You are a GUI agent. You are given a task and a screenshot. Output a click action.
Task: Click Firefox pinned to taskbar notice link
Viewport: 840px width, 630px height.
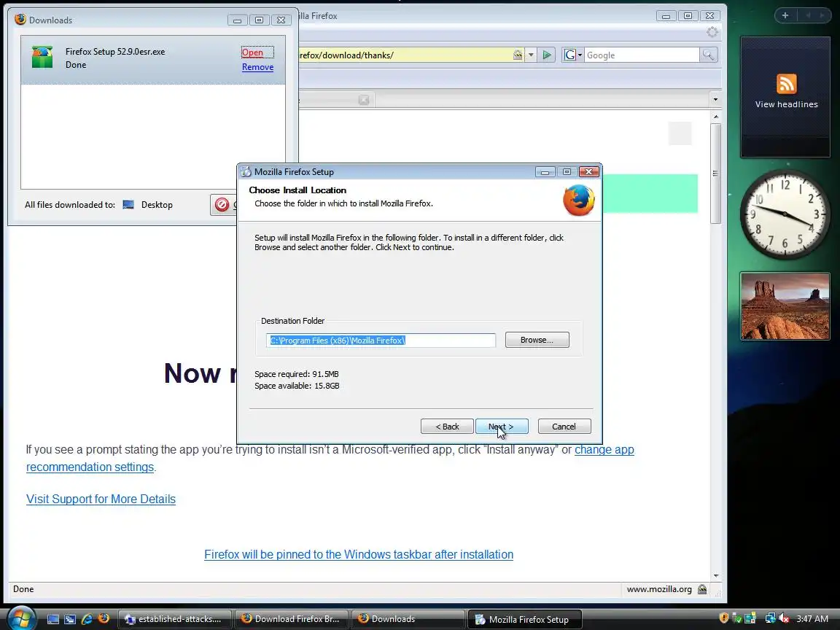(x=359, y=554)
